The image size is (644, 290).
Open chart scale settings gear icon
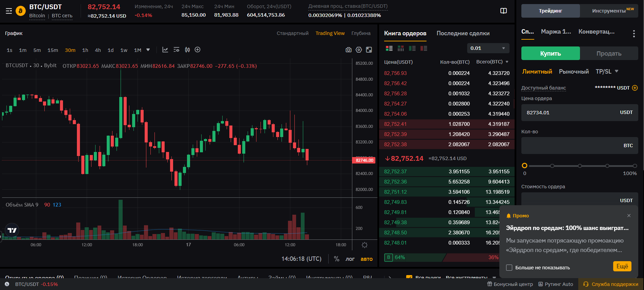(x=365, y=245)
